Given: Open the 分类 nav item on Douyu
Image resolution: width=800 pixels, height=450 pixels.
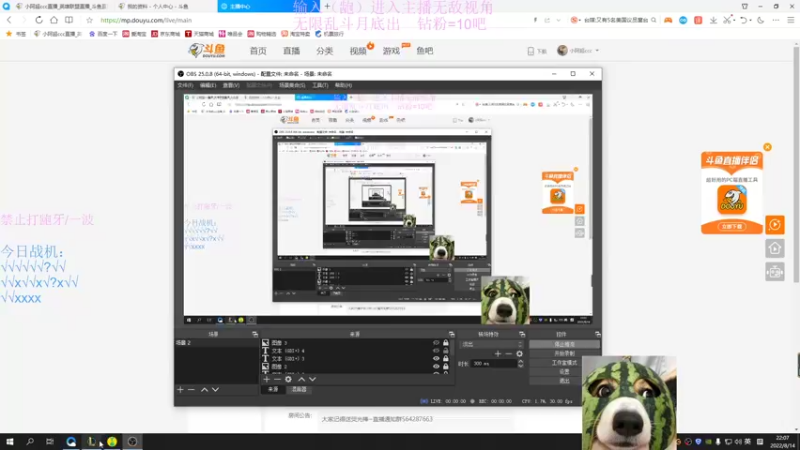Looking at the screenshot, I should tap(324, 51).
